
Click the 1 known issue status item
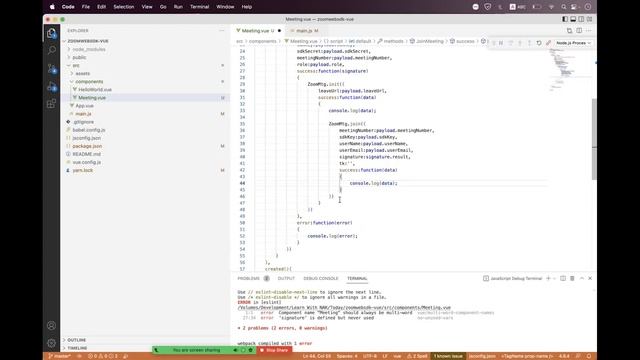448,356
